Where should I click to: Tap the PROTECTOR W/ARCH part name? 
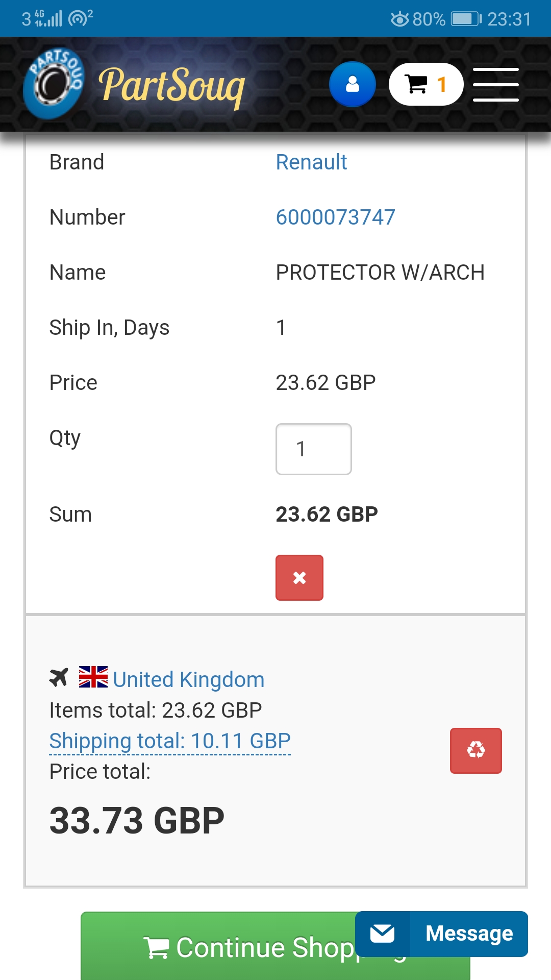click(380, 273)
